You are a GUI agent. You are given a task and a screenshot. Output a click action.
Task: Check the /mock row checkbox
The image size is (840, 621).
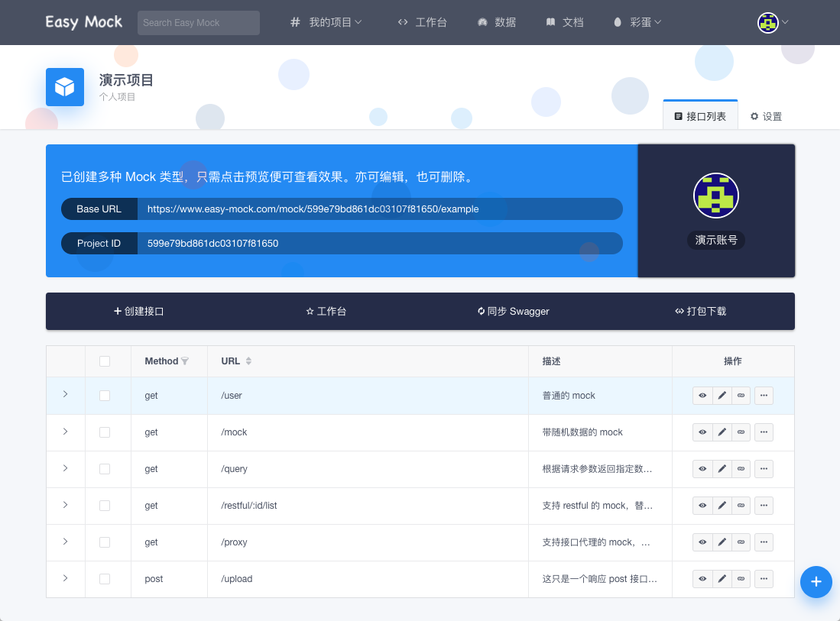[105, 432]
